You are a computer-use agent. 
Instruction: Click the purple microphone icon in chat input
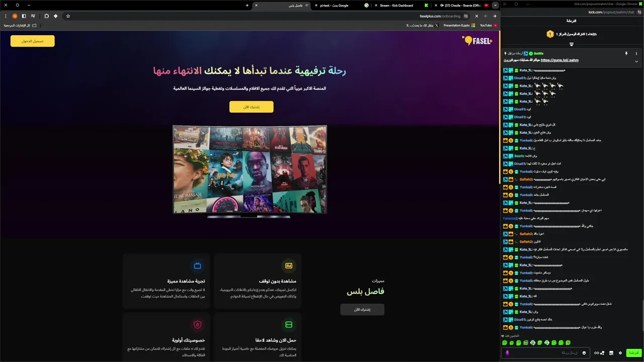507,353
